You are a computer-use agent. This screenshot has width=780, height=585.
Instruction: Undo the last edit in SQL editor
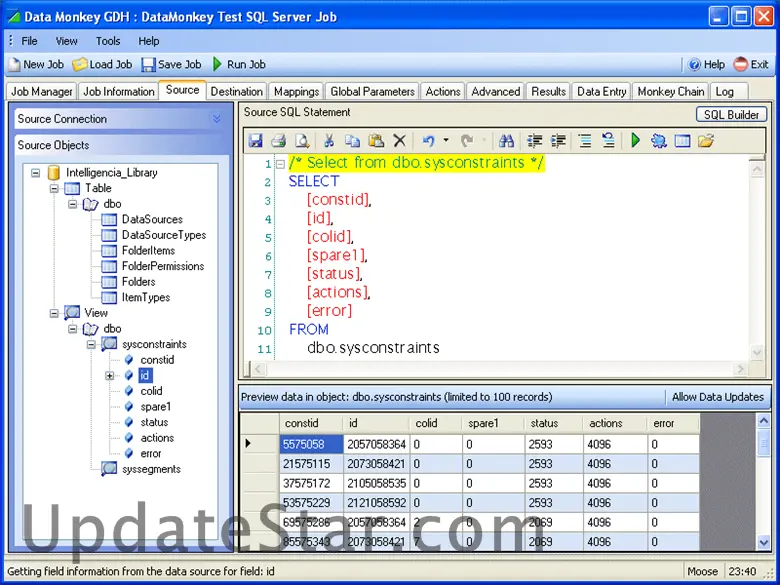pyautogui.click(x=428, y=141)
